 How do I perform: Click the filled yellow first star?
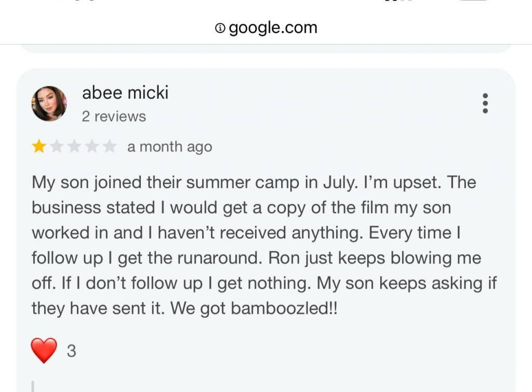click(39, 147)
